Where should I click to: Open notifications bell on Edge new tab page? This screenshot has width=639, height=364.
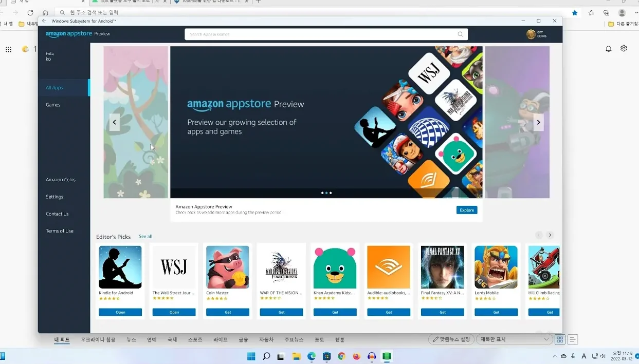[609, 49]
